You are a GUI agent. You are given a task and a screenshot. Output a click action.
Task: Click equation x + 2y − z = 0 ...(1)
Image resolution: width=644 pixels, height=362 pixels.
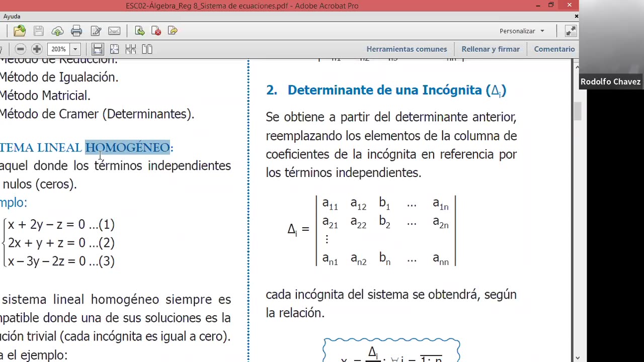click(61, 225)
